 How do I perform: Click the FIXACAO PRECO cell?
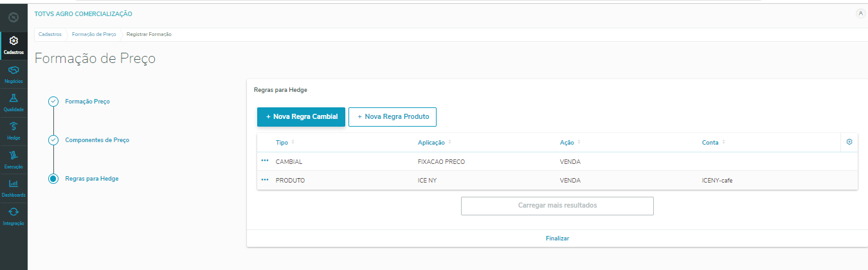(441, 161)
